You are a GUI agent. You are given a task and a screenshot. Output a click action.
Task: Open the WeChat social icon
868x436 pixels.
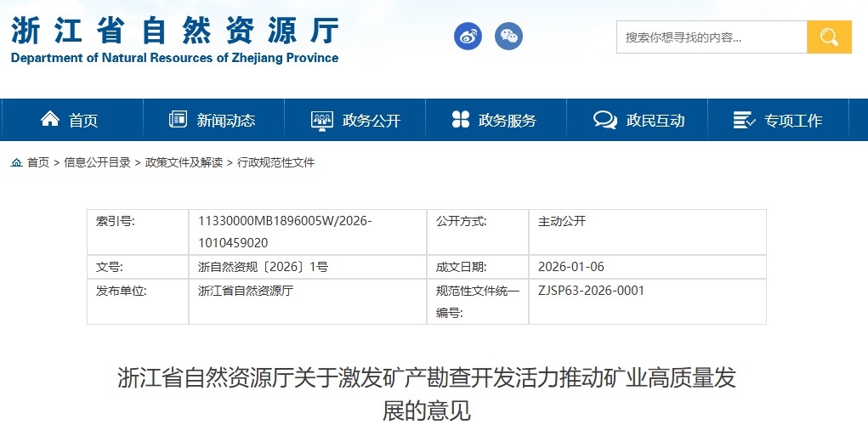pos(508,37)
